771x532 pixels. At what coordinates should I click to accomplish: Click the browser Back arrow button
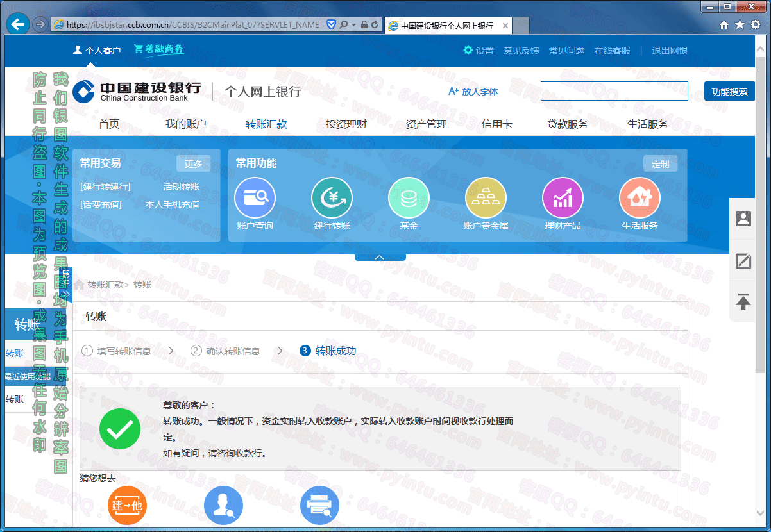[x=18, y=24]
